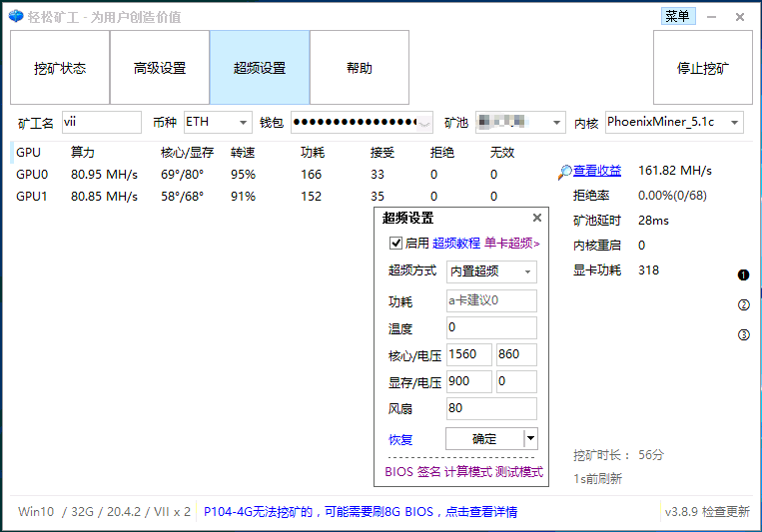Select profile number 3 circle icon
The image size is (762, 532).
[x=743, y=335]
